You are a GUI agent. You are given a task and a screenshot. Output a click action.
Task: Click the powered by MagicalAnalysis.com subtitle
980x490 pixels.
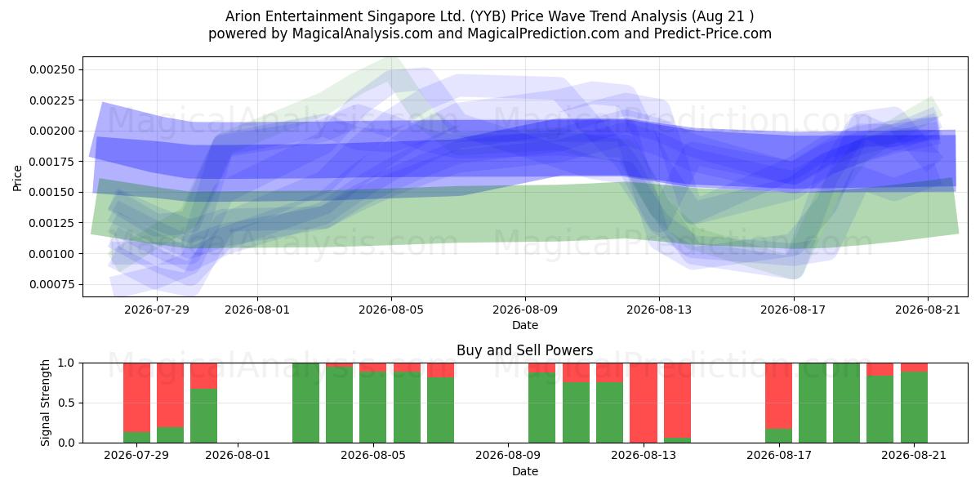click(490, 33)
